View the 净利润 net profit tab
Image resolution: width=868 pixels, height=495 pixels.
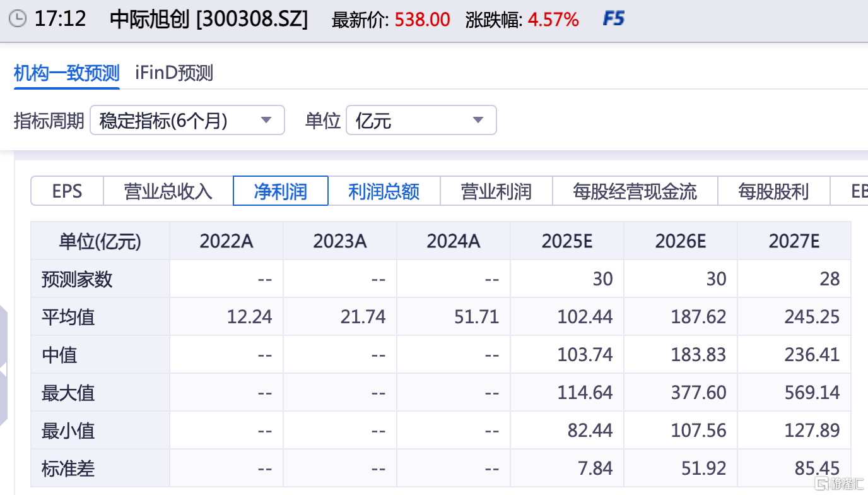(280, 191)
